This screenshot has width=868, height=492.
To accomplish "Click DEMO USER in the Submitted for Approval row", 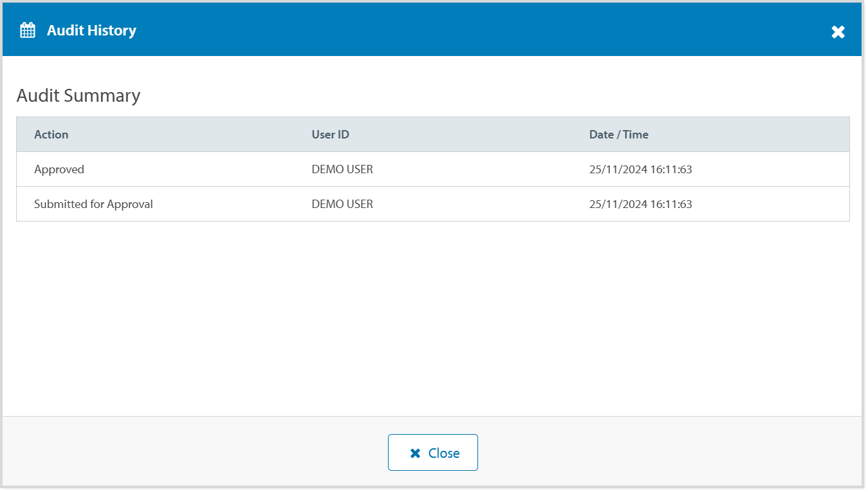I will (342, 204).
